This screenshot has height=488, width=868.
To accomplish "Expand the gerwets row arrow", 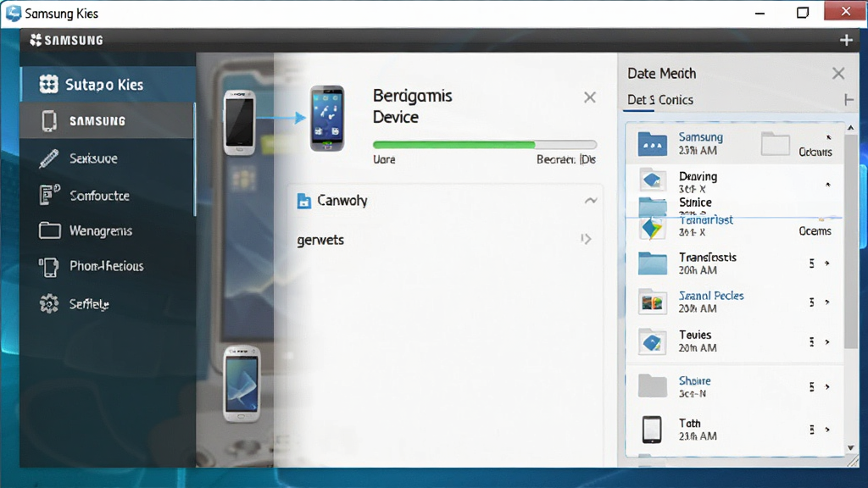I will point(587,239).
